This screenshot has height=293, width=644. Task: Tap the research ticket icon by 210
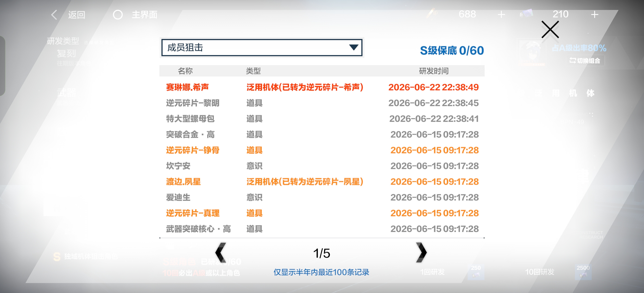(527, 14)
